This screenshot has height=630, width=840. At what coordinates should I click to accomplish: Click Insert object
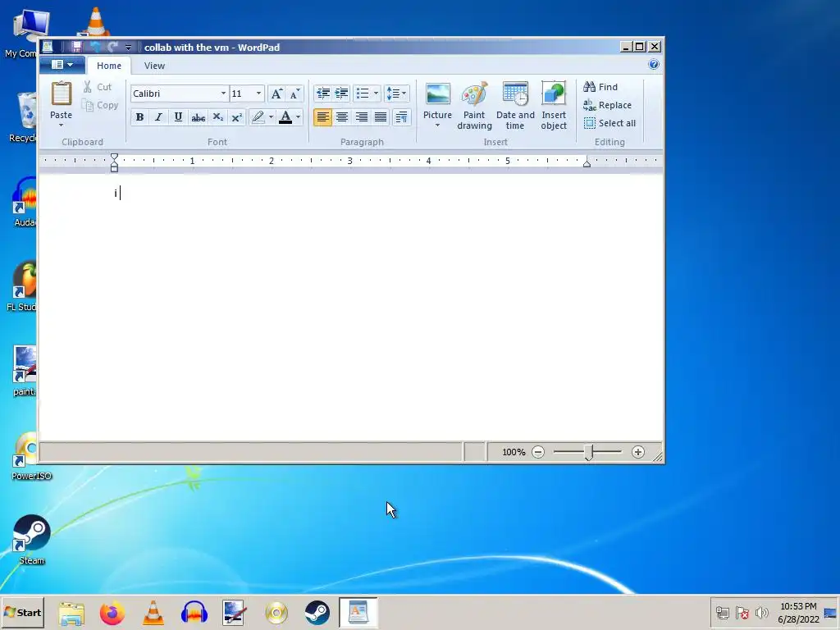coord(554,106)
